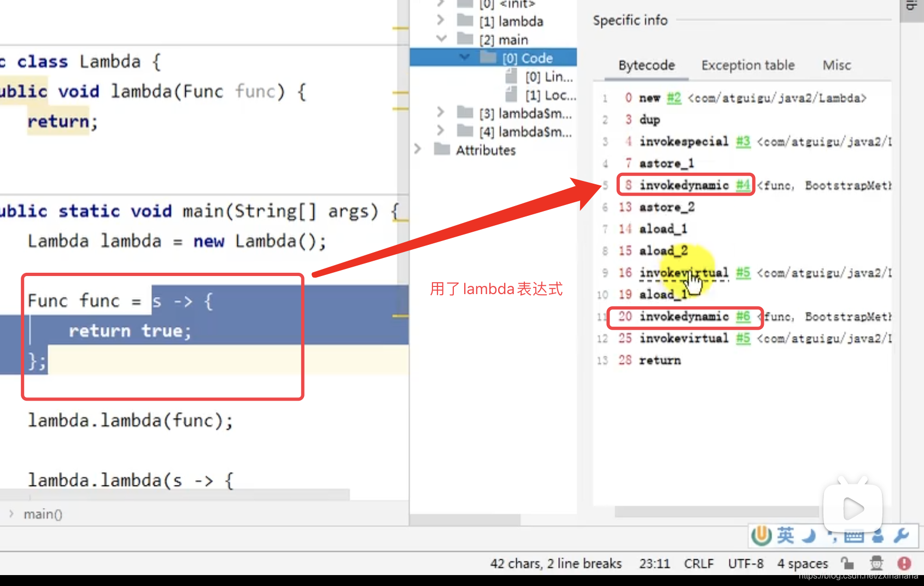Viewport: 924px width, 586px height.
Task: Collapse the [0] Code attribute node
Action: (464, 57)
